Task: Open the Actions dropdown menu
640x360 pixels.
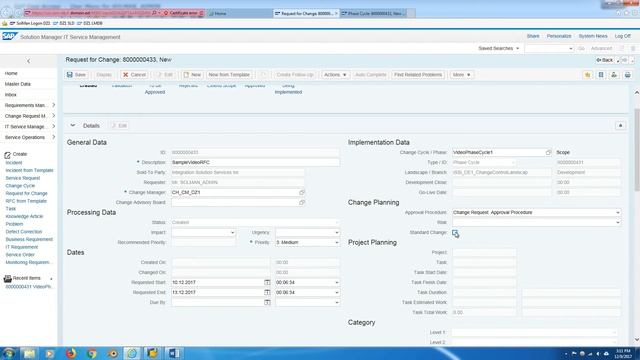Action: [x=335, y=75]
